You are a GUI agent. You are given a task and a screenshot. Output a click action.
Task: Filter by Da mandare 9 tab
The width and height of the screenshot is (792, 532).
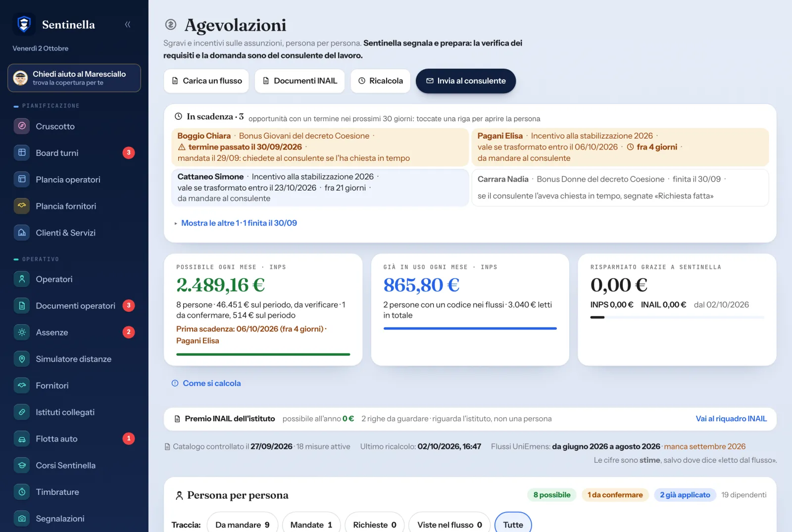point(243,525)
